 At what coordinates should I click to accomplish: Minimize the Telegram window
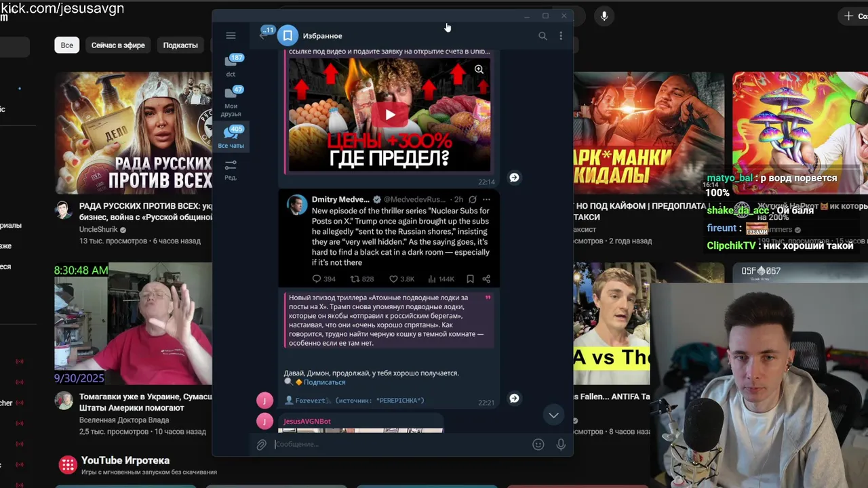[527, 16]
